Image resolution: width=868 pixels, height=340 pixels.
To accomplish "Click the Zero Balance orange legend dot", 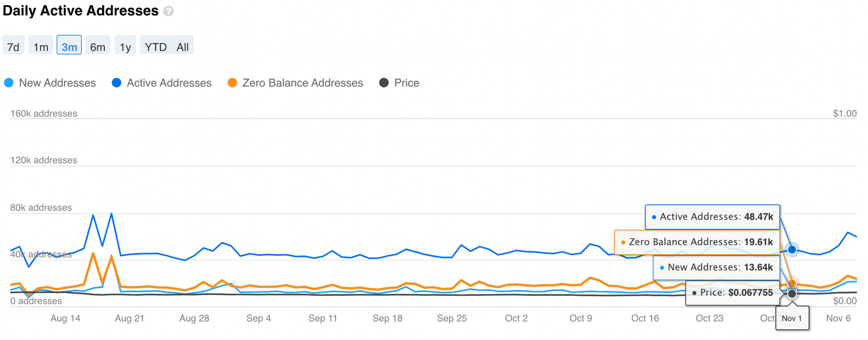I will [x=232, y=83].
